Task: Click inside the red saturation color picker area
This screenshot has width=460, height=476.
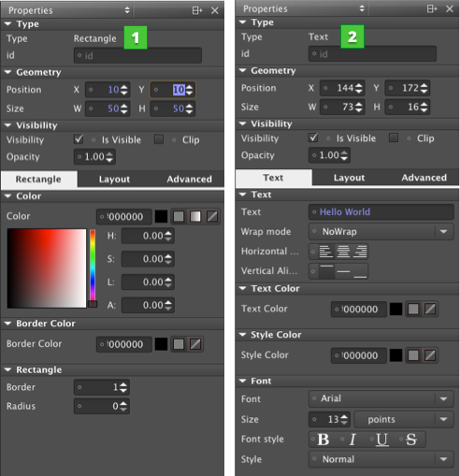Action: pyautogui.click(x=47, y=268)
